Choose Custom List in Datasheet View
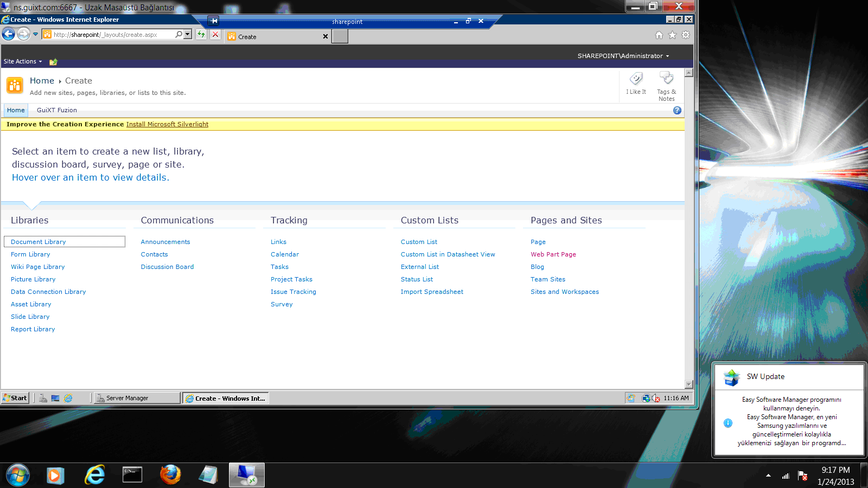 point(448,254)
